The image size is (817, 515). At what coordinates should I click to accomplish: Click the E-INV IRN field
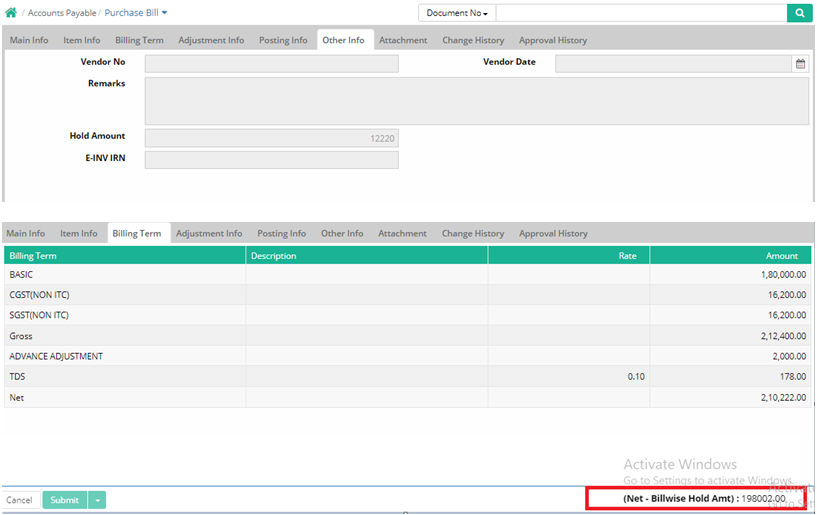(x=271, y=160)
